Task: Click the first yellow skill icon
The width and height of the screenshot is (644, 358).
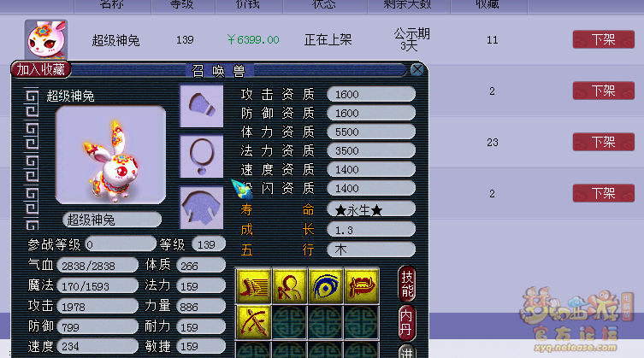Action: point(254,285)
